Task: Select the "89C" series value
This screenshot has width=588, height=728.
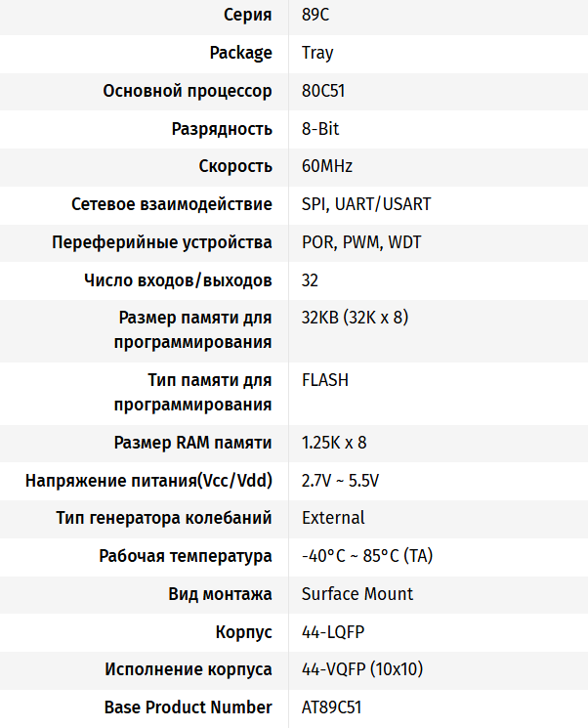Action: pyautogui.click(x=317, y=15)
